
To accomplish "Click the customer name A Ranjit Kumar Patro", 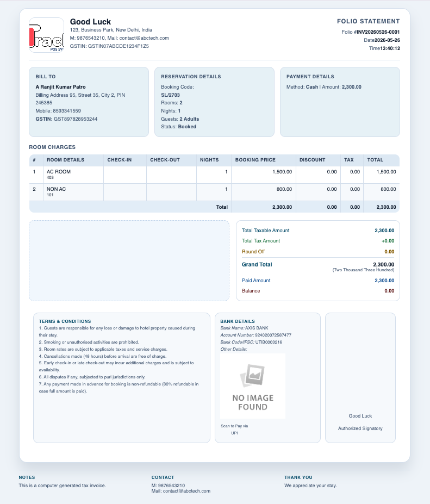I will [x=60, y=87].
